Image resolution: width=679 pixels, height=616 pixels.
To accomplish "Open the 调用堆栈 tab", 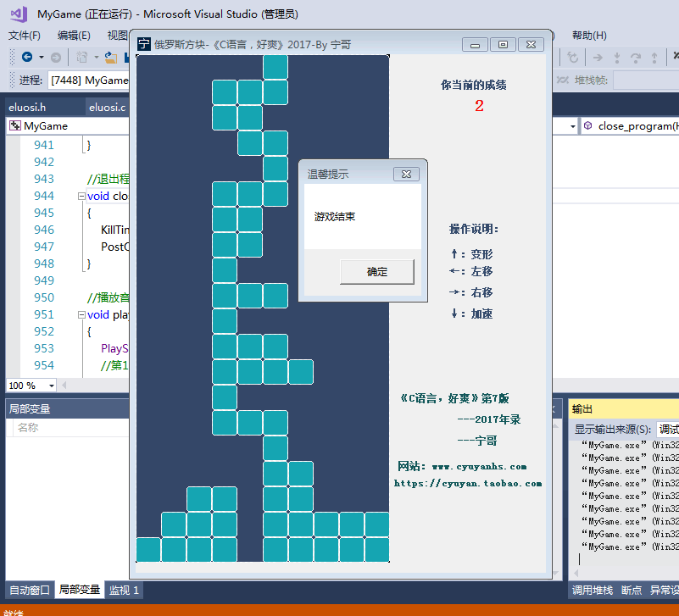I will 592,590.
